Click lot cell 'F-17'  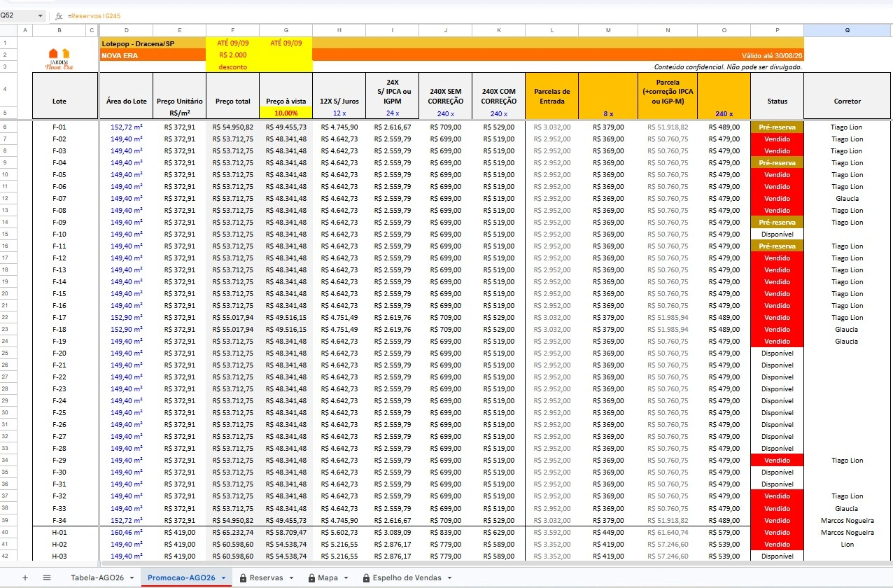point(59,318)
